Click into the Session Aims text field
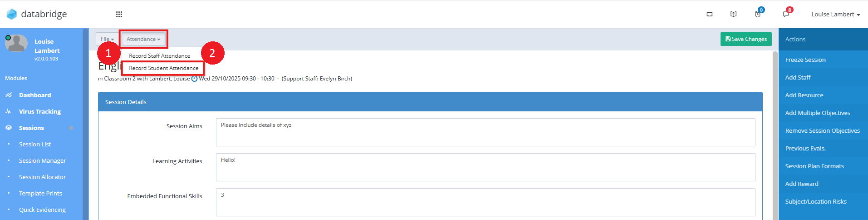The width and height of the screenshot is (868, 220). tap(485, 132)
